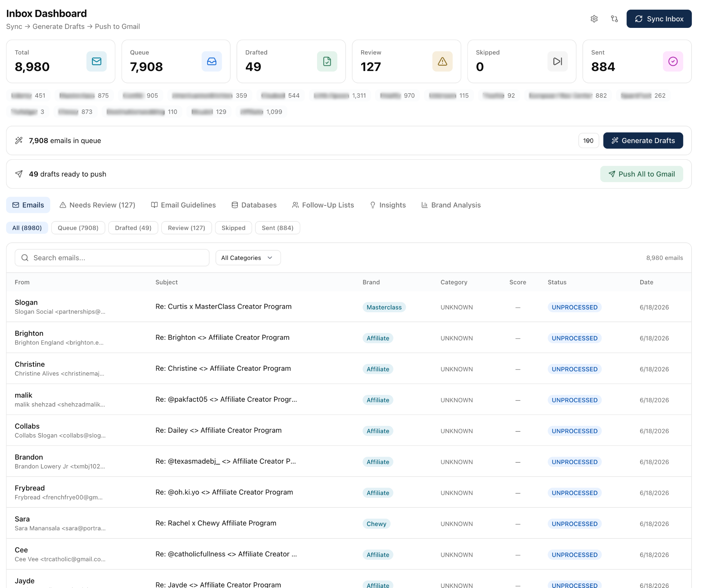Select the Sent (884) filter chip
This screenshot has width=705, height=588.
[x=277, y=228]
